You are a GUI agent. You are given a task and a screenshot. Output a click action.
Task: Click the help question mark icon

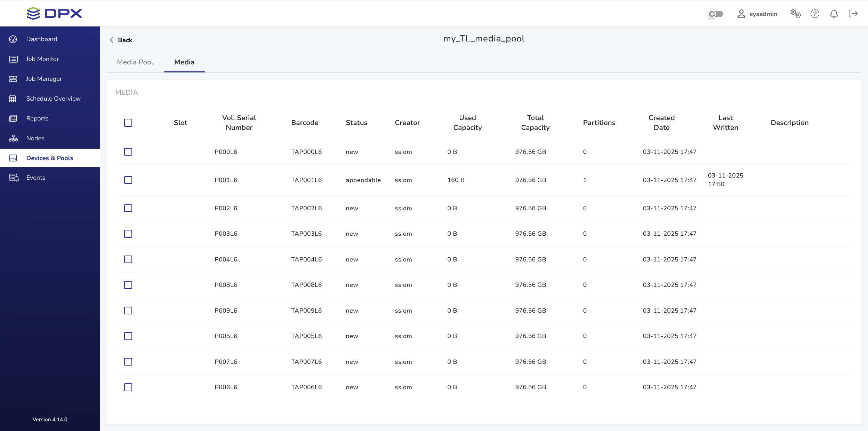(815, 14)
